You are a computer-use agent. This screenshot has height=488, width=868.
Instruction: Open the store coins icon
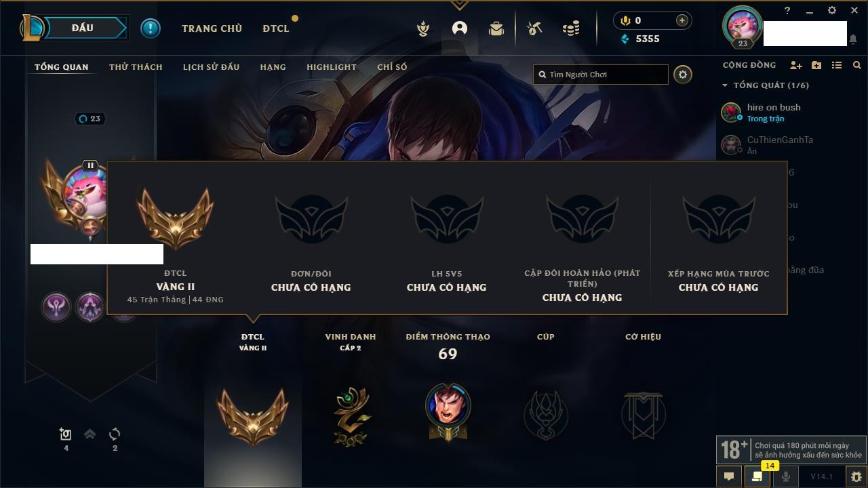[x=571, y=28]
